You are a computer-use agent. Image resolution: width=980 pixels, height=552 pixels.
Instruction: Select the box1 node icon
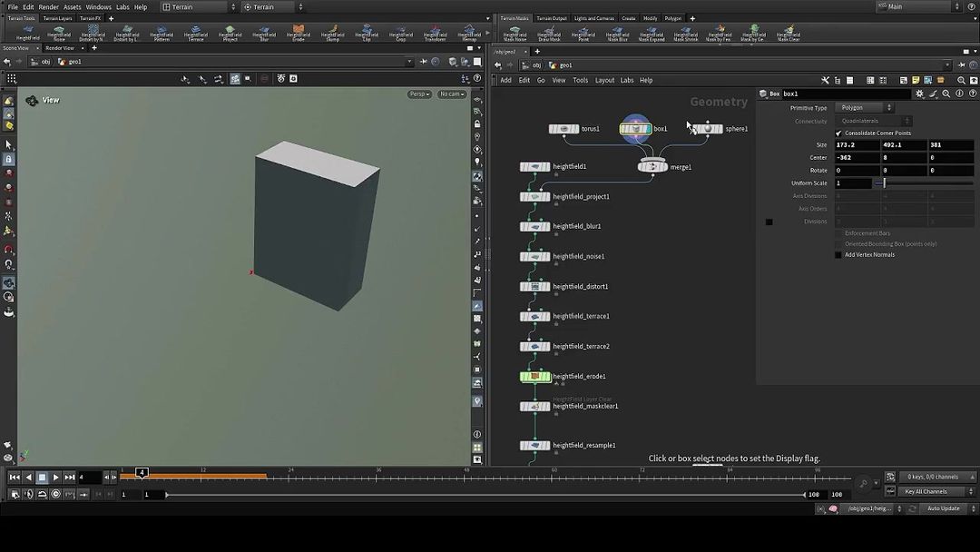635,129
